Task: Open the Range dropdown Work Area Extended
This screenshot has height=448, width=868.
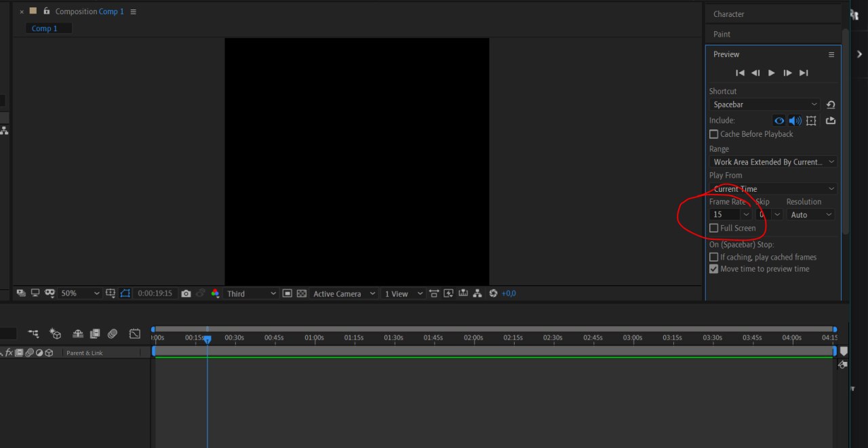Action: point(773,162)
